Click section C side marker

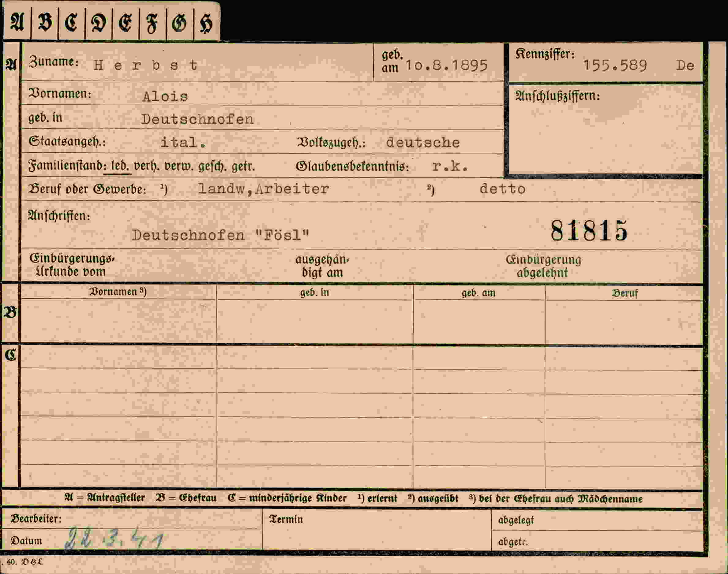pyautogui.click(x=10, y=355)
